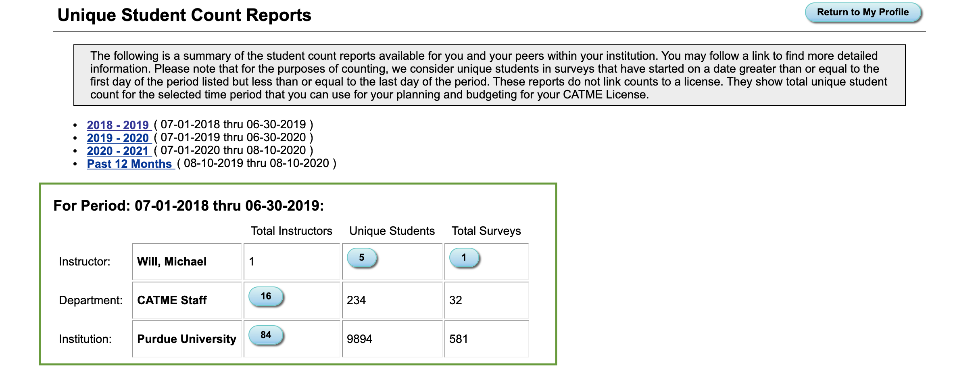Click the department Total Instructors button showing 16
Viewport: 980px width, 372px height.
266,296
